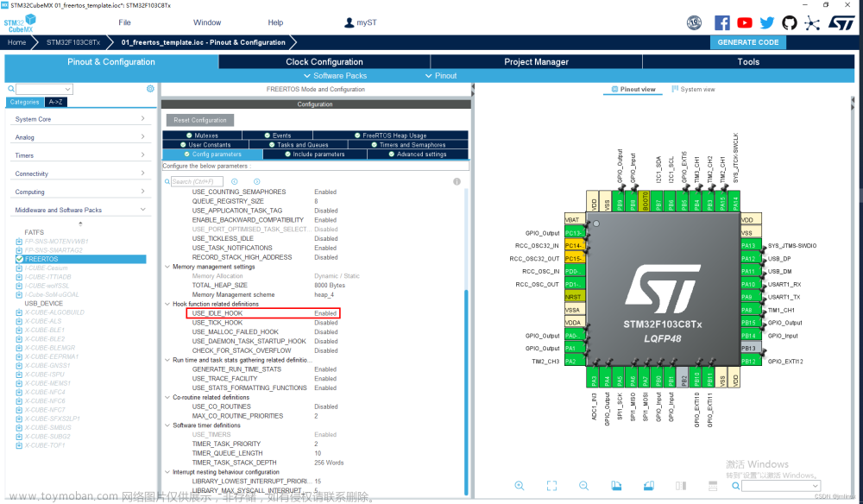This screenshot has height=504, width=863.
Task: Open ST Twitter icon
Action: pos(766,22)
